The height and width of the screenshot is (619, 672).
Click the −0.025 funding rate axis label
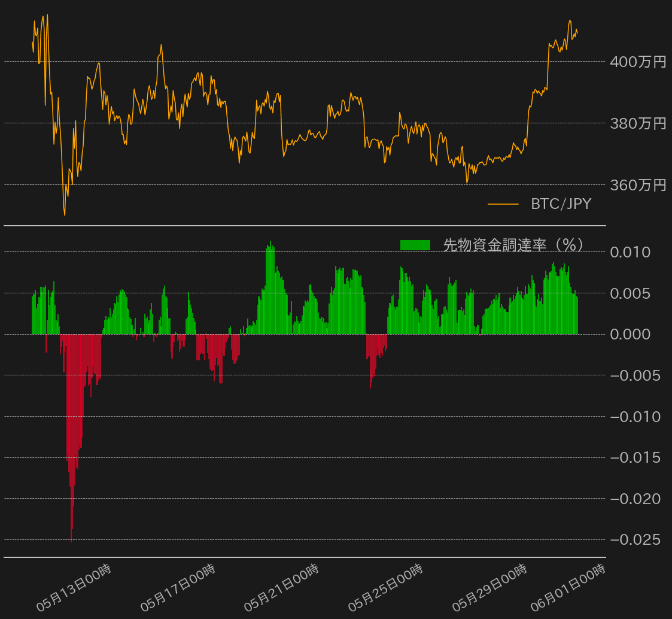[x=635, y=540]
